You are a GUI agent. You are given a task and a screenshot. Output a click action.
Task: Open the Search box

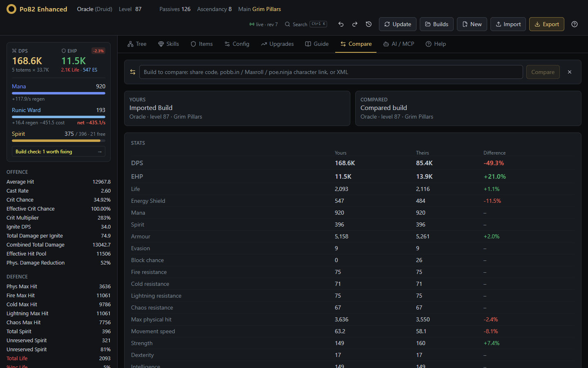coord(306,24)
